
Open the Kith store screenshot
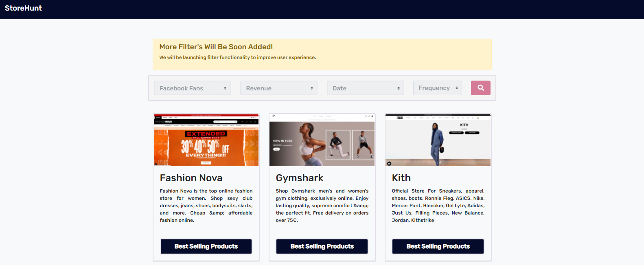(x=438, y=140)
